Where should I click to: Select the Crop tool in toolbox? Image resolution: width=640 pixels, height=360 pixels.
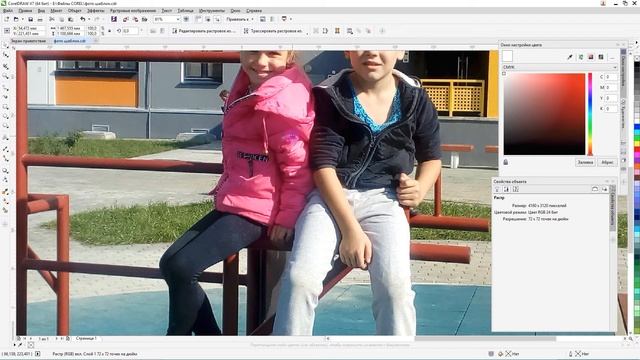pos(6,66)
